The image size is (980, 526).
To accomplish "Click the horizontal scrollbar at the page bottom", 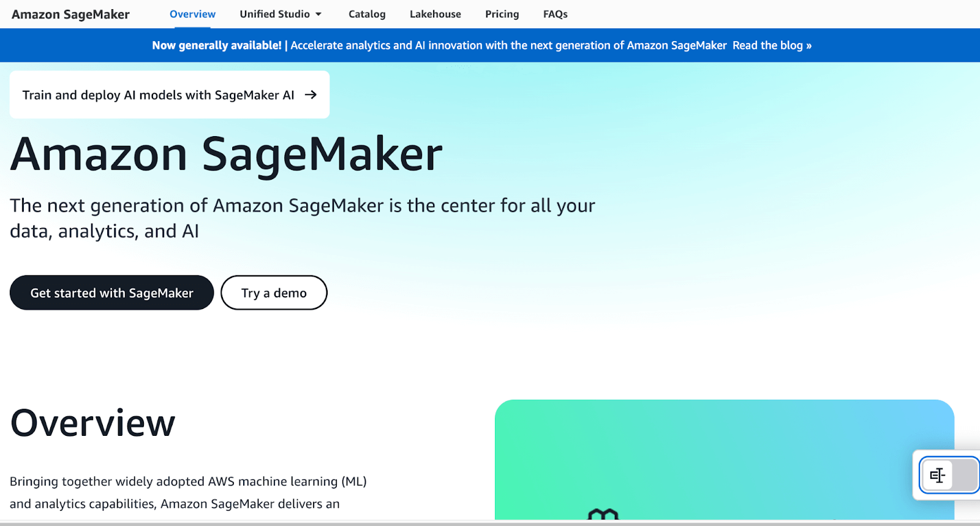I will (490, 523).
